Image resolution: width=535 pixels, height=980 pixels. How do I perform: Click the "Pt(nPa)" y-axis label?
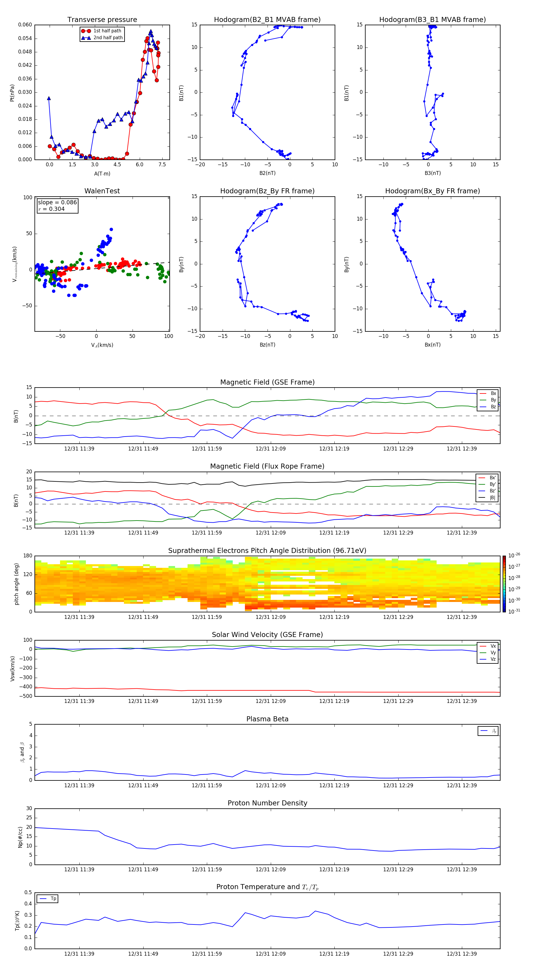click(x=12, y=92)
